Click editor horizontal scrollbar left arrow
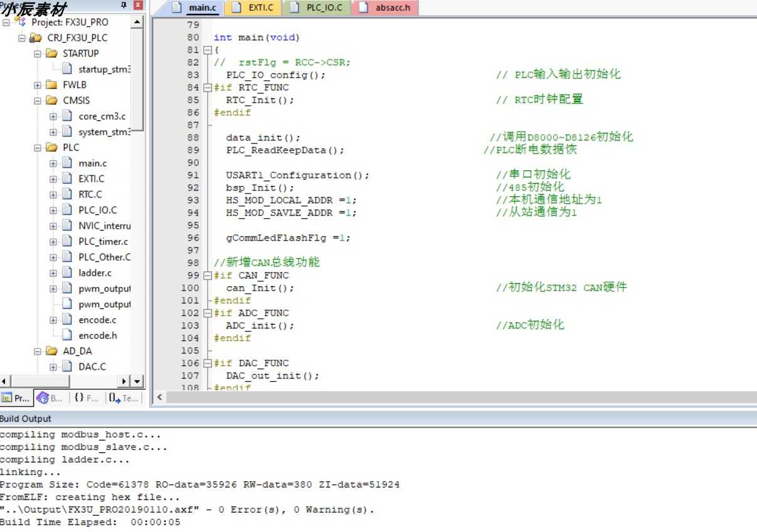757x532 pixels. [160, 397]
